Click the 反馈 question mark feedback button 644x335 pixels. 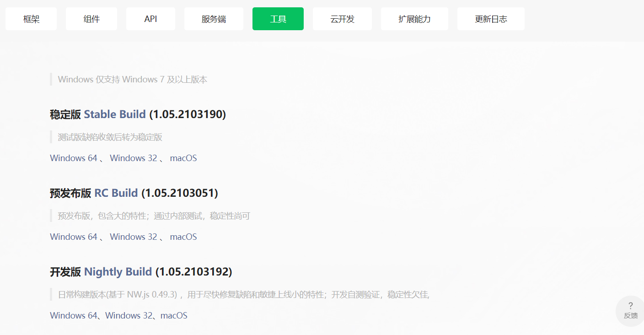630,311
